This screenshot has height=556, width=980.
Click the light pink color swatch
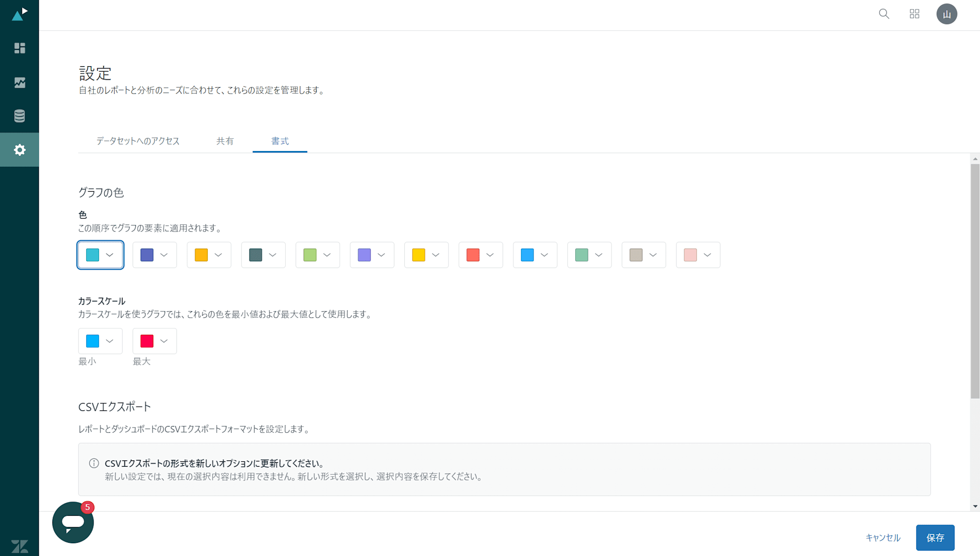[x=690, y=255]
